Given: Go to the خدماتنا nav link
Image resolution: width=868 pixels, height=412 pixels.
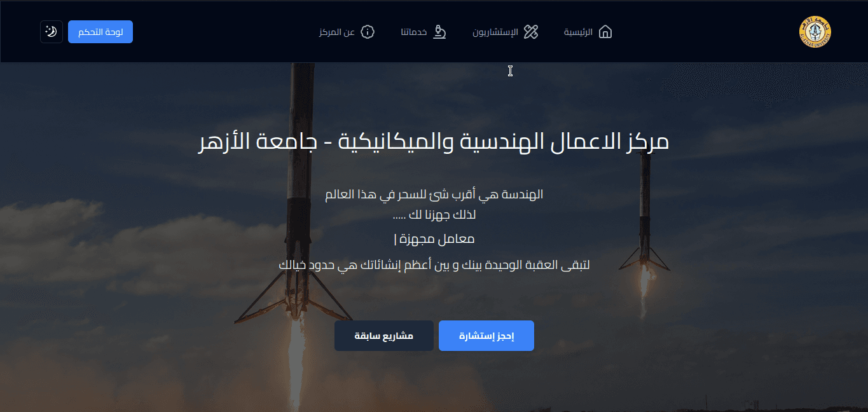Looking at the screenshot, I should click(x=414, y=32).
